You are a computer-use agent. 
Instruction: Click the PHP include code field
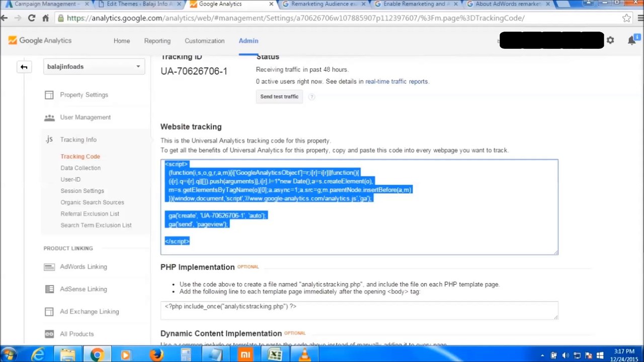tap(359, 310)
